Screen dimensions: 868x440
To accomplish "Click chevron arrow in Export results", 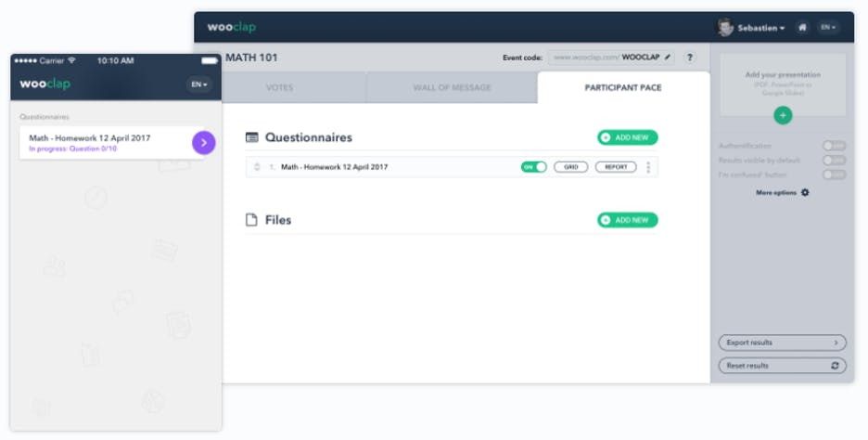I will coord(836,343).
